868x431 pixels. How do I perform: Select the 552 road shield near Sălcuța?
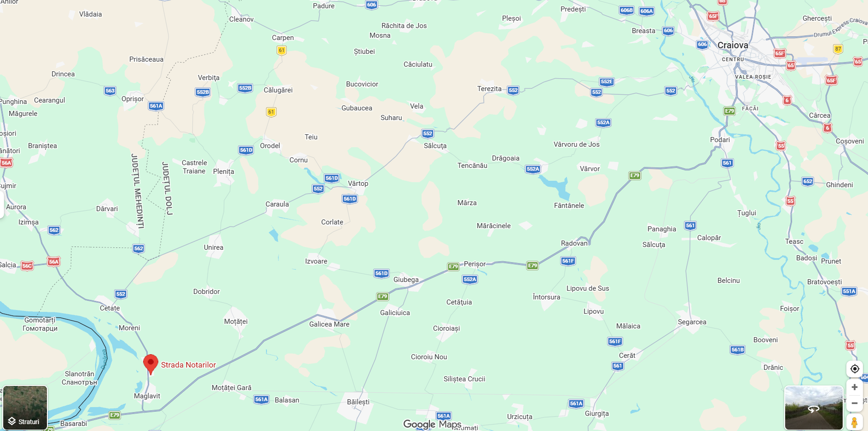pos(428,133)
